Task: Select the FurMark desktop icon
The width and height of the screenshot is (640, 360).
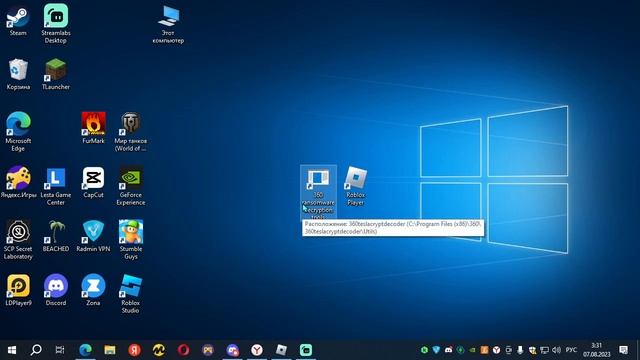Action: point(93,128)
